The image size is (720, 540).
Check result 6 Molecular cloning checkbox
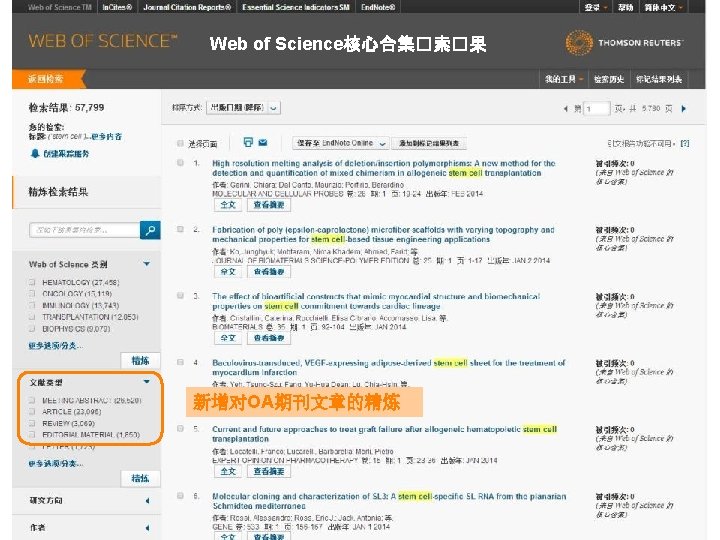point(180,495)
